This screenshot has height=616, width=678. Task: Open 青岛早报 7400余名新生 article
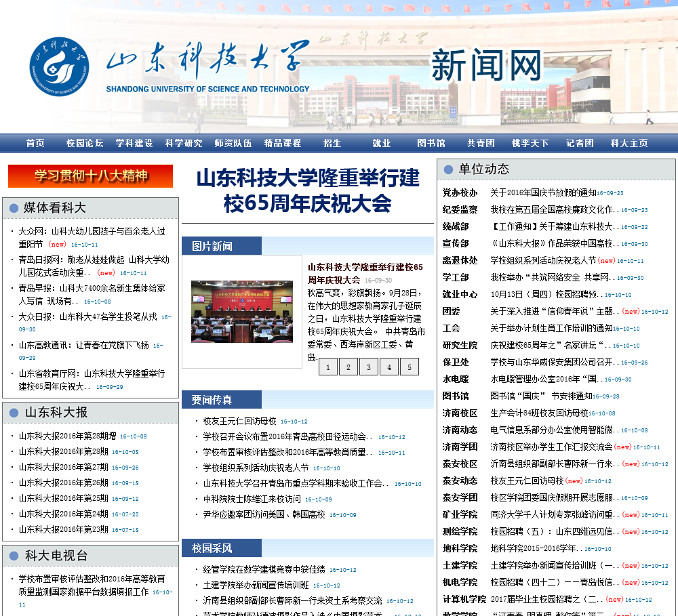point(92,294)
